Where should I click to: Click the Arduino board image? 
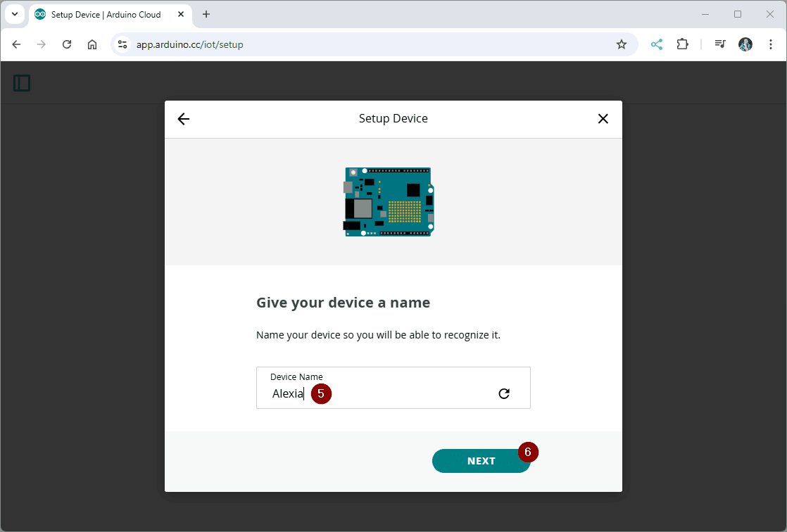(x=389, y=201)
